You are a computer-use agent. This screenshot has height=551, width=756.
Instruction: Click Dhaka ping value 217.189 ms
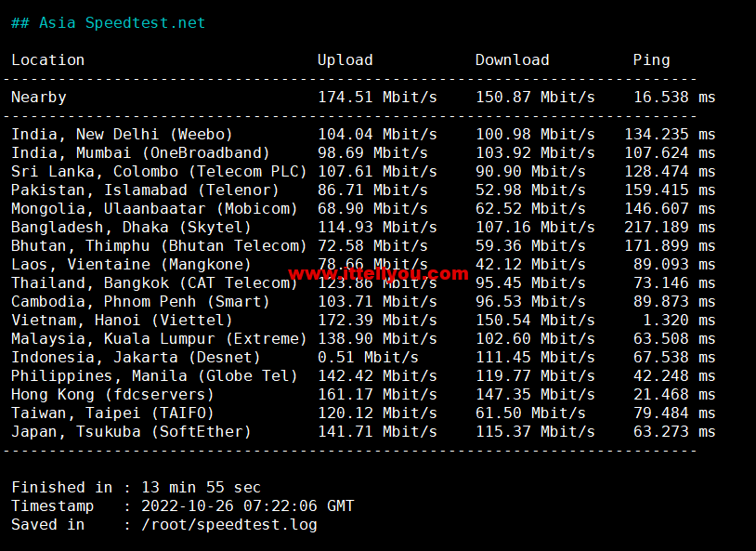(671, 228)
